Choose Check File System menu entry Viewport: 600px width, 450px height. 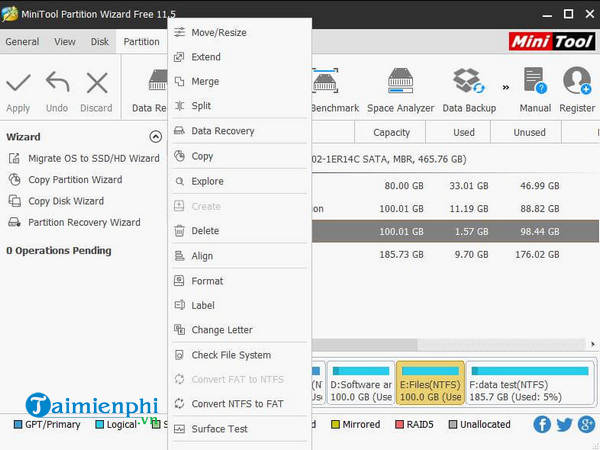pyautogui.click(x=240, y=355)
